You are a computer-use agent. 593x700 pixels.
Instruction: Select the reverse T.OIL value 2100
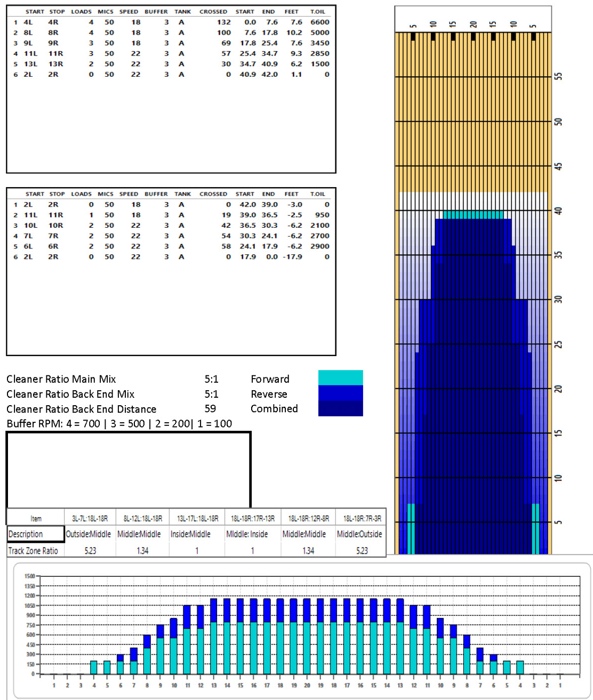pyautogui.click(x=320, y=226)
